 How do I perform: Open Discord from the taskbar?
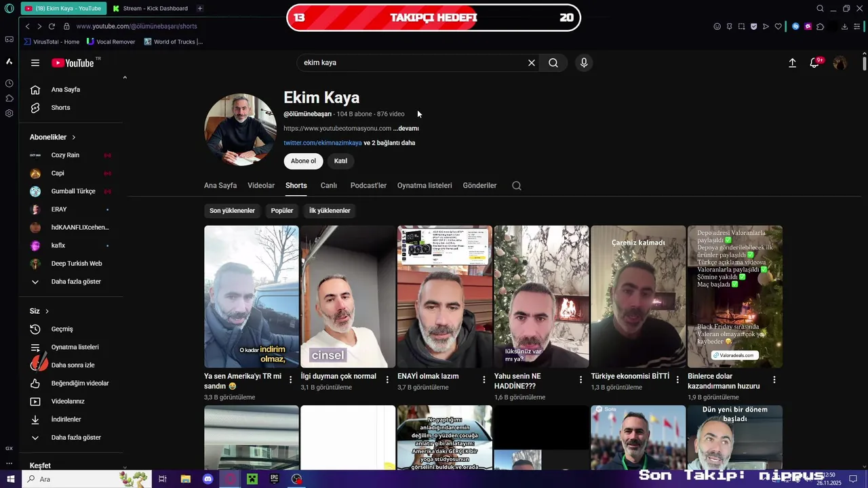point(208,479)
